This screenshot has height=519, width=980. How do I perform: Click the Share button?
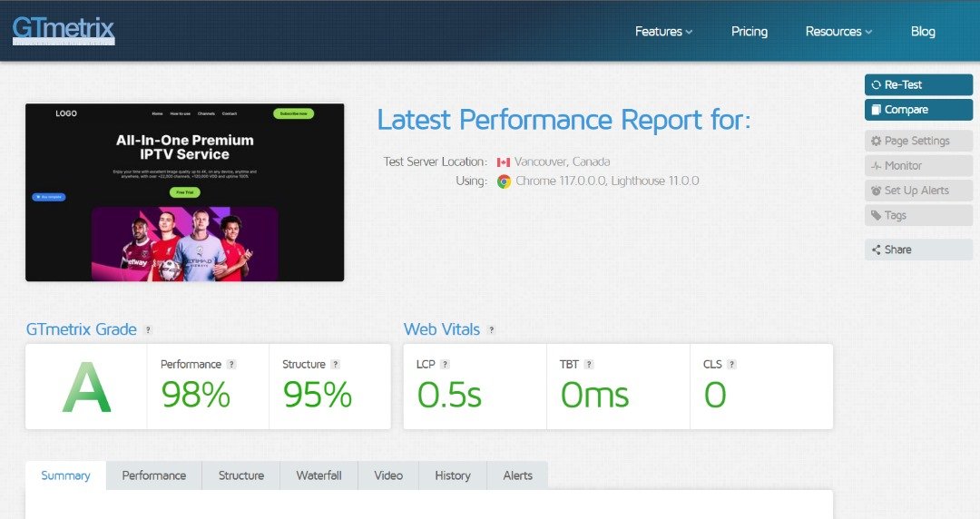(x=918, y=250)
